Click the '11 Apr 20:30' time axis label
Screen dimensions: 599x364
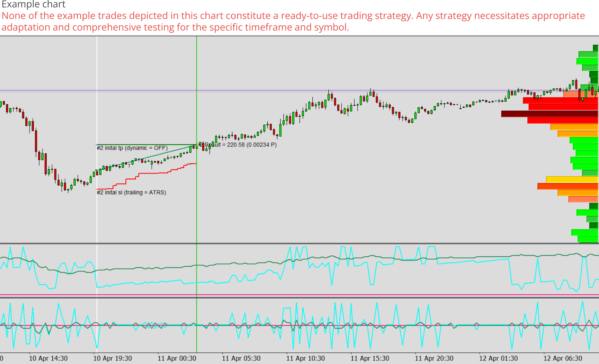[x=434, y=358]
